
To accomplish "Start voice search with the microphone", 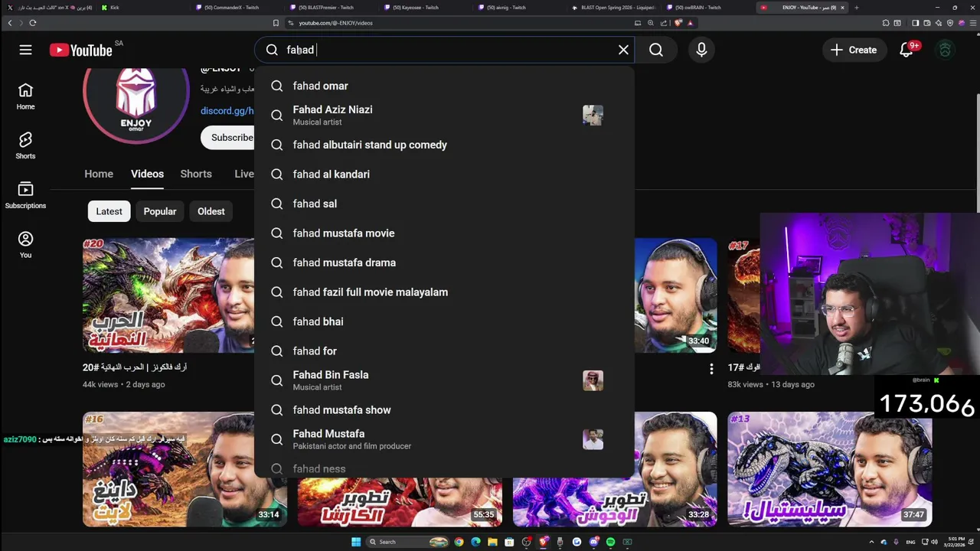I will coord(701,50).
